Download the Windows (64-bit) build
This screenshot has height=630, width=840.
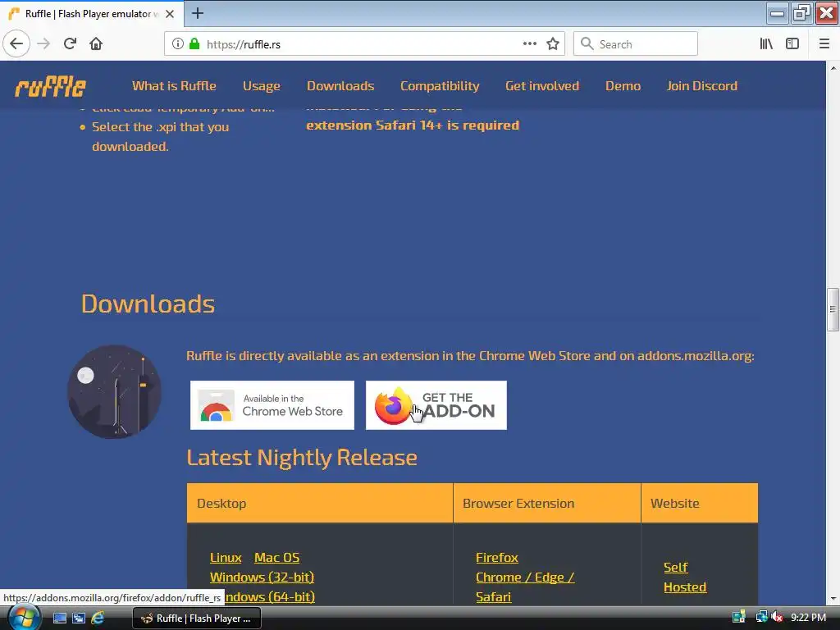pos(271,596)
